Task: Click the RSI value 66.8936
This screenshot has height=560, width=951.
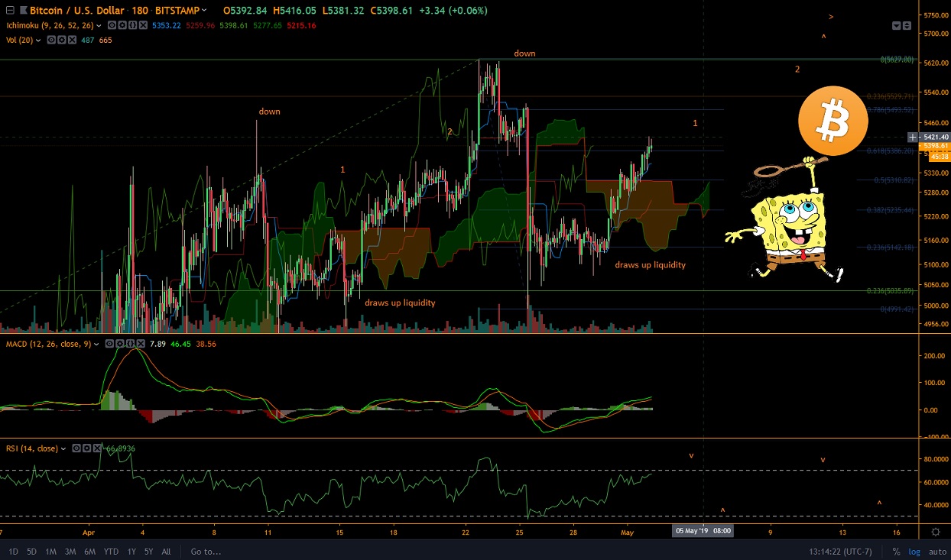Action: 120,448
